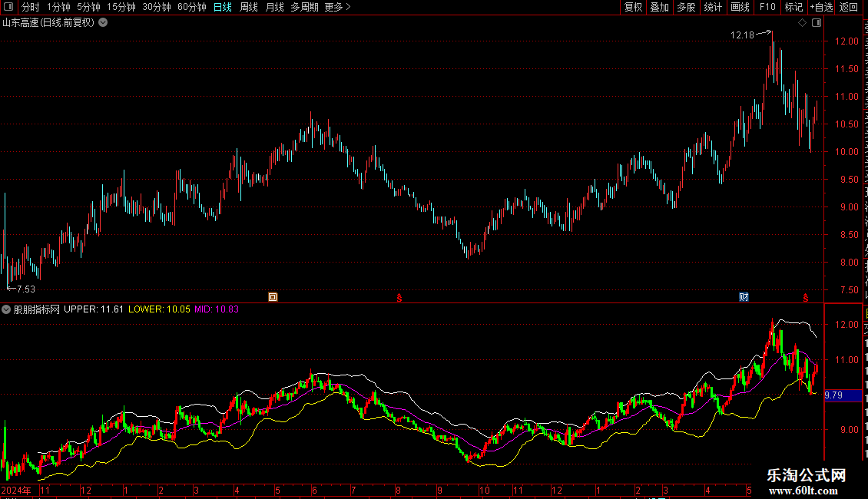
Task: Click the UPPER: 11.61 indicator value
Action: 94,309
